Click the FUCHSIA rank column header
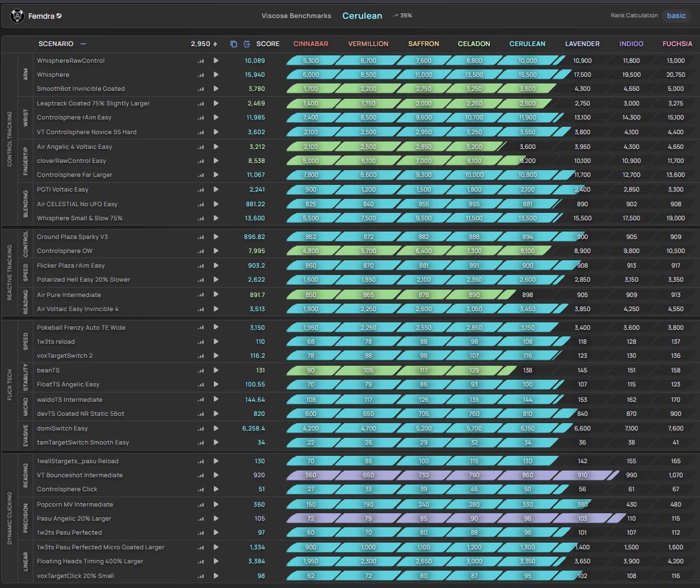Screen dimensions: 700x588 [x=677, y=44]
